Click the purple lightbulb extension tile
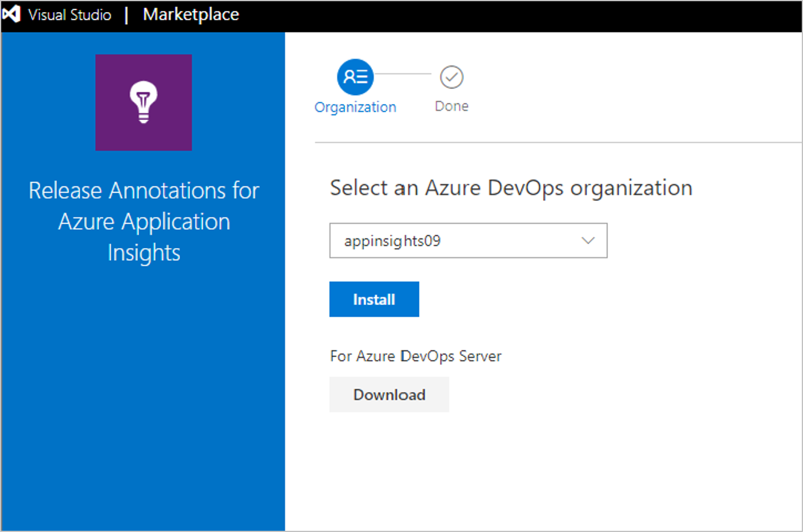The width and height of the screenshot is (803, 532). tap(144, 102)
